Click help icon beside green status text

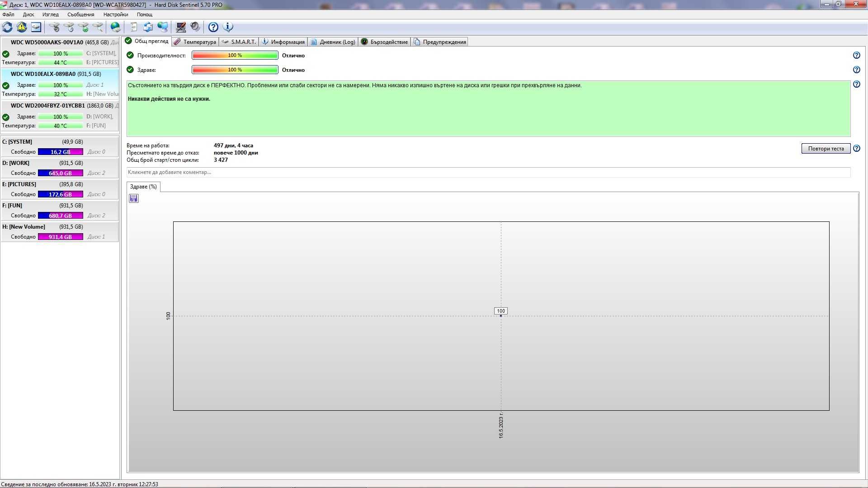tap(856, 84)
